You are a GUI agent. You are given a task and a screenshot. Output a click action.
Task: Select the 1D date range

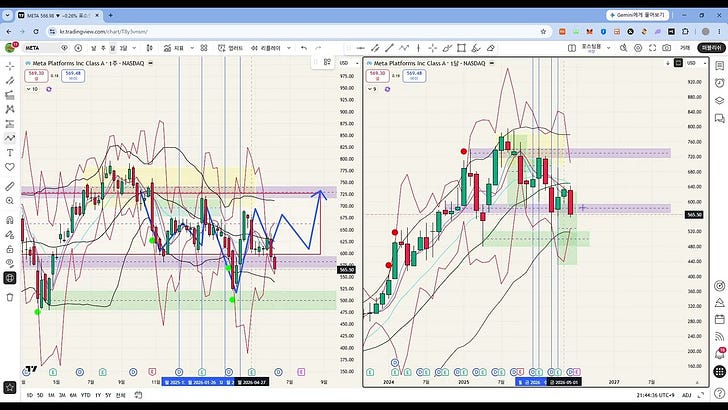click(29, 395)
